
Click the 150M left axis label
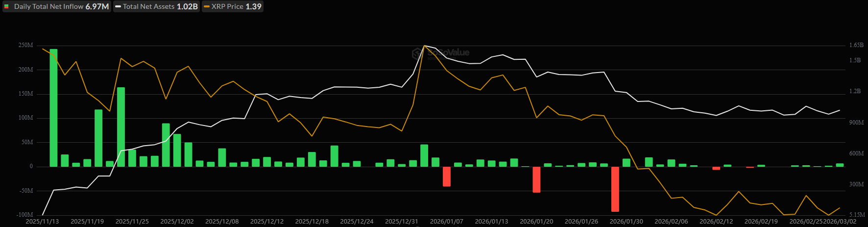[26, 94]
